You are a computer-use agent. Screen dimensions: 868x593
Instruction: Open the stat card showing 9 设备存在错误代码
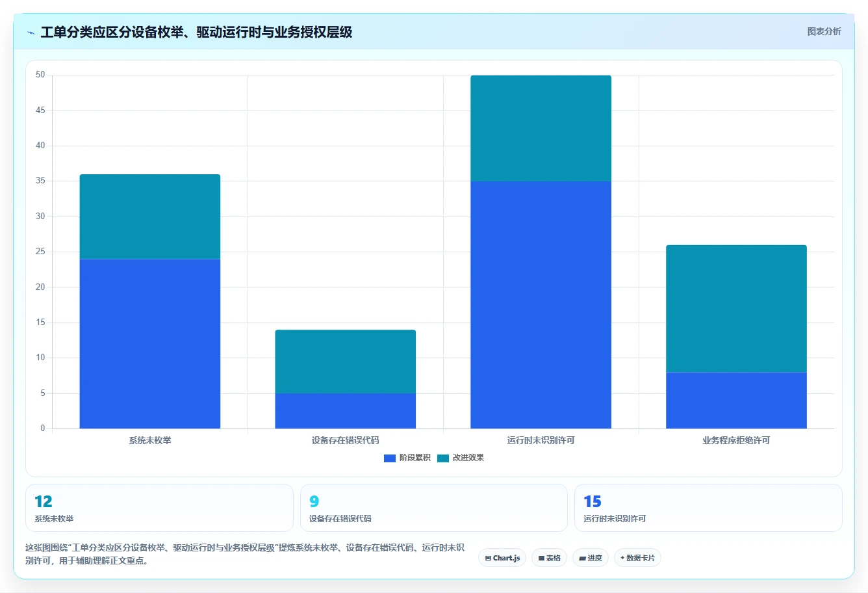(434, 508)
